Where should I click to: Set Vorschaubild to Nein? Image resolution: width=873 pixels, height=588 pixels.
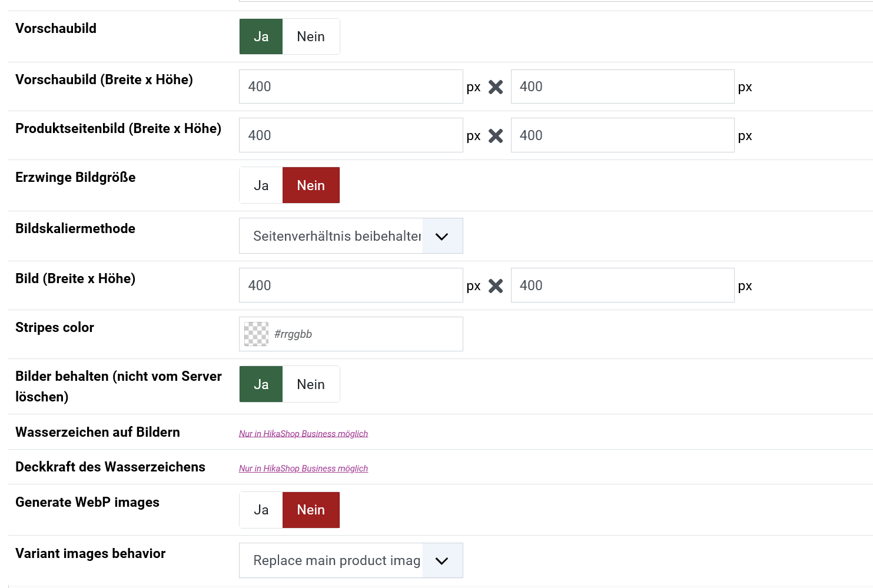[x=311, y=36]
